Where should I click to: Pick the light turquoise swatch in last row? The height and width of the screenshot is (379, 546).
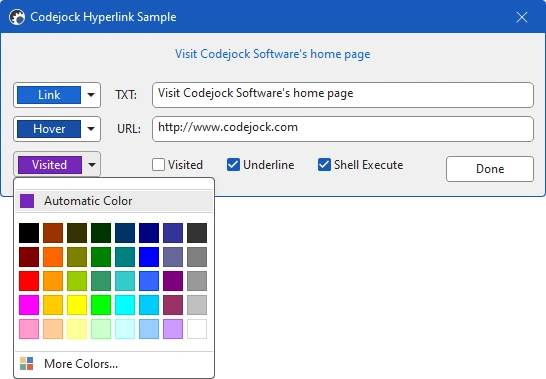(x=125, y=329)
